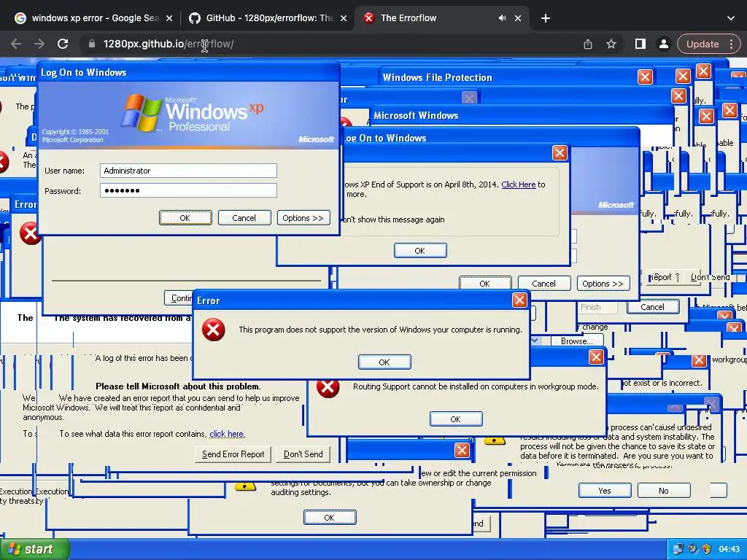The width and height of the screenshot is (747, 560).
Task: Click the Windows XP flag logo in logon dialog
Action: [142, 113]
